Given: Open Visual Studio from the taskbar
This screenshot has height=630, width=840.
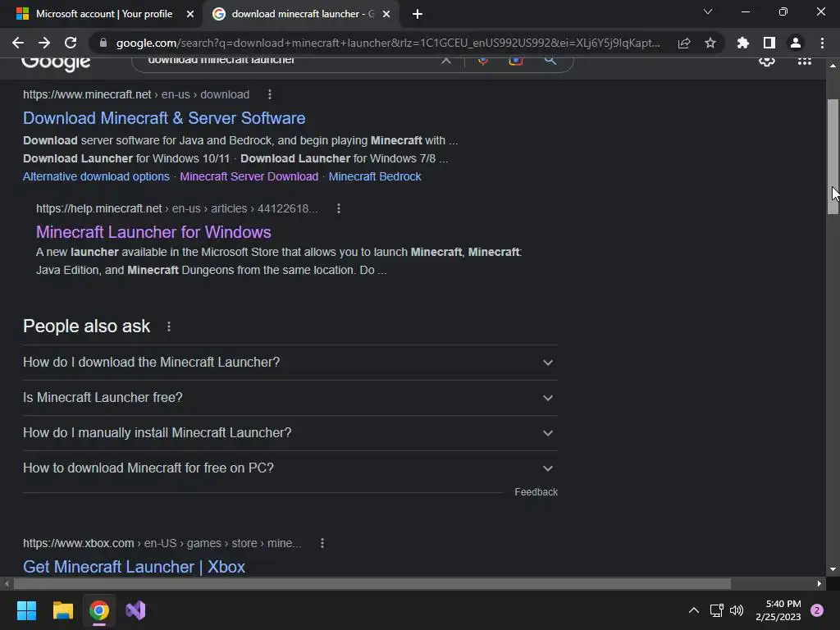Looking at the screenshot, I should point(135,610).
